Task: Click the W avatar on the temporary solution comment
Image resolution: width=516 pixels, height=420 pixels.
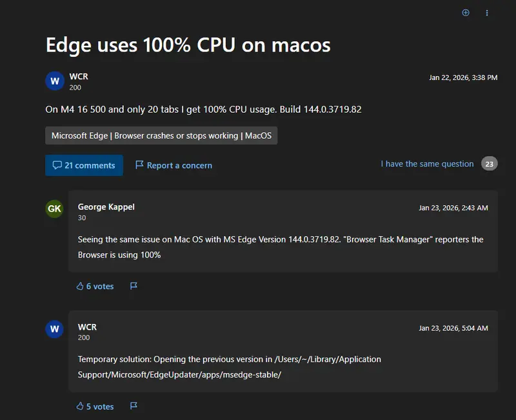Action: [x=54, y=329]
